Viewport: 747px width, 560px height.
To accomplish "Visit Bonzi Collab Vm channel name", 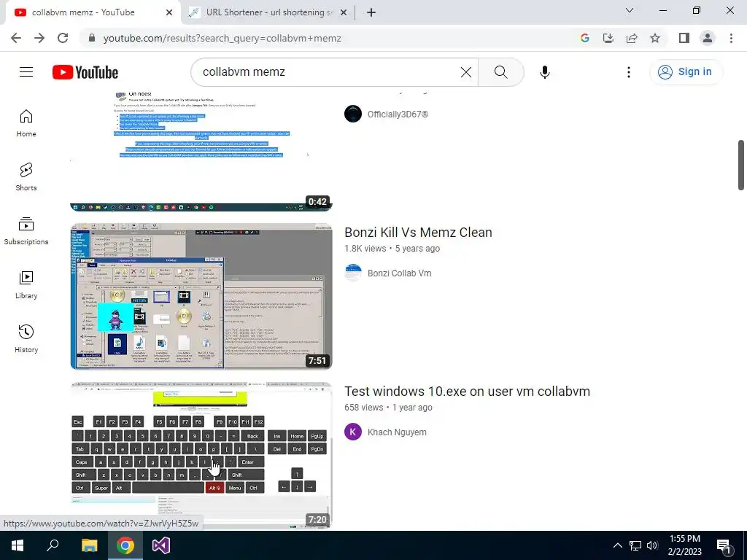I will click(399, 273).
